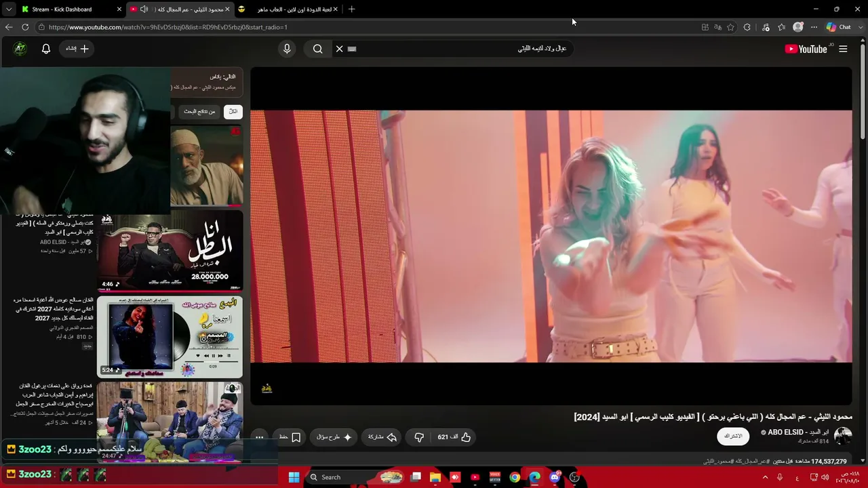
Task: Go back in the browser
Action: (9, 27)
